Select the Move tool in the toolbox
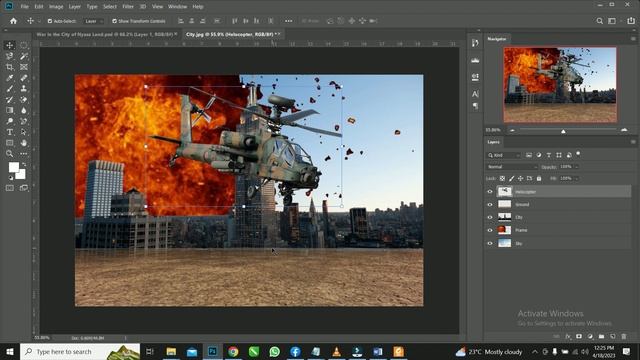The image size is (640, 360). coord(10,45)
